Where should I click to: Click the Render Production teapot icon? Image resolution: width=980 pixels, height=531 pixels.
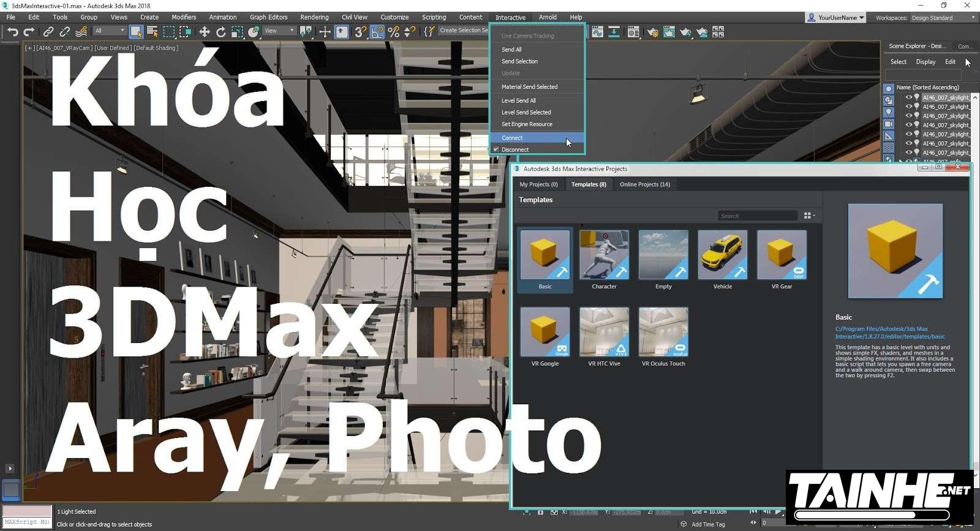click(x=685, y=31)
